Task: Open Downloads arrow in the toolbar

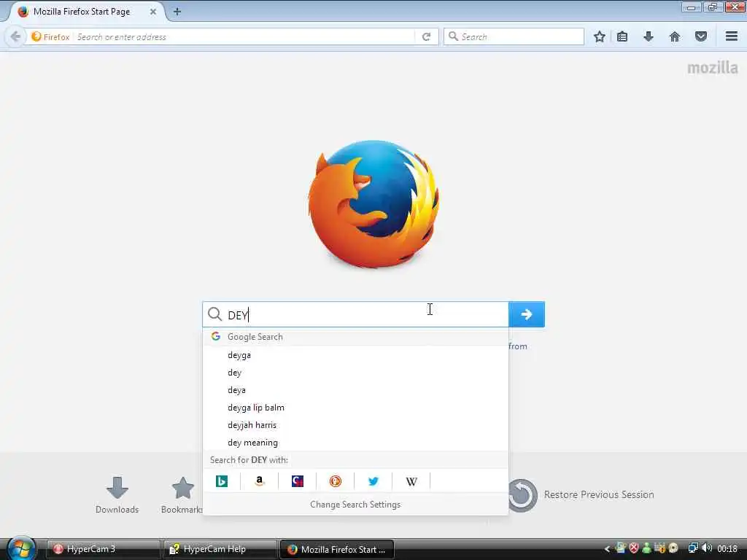Action: coord(649,36)
